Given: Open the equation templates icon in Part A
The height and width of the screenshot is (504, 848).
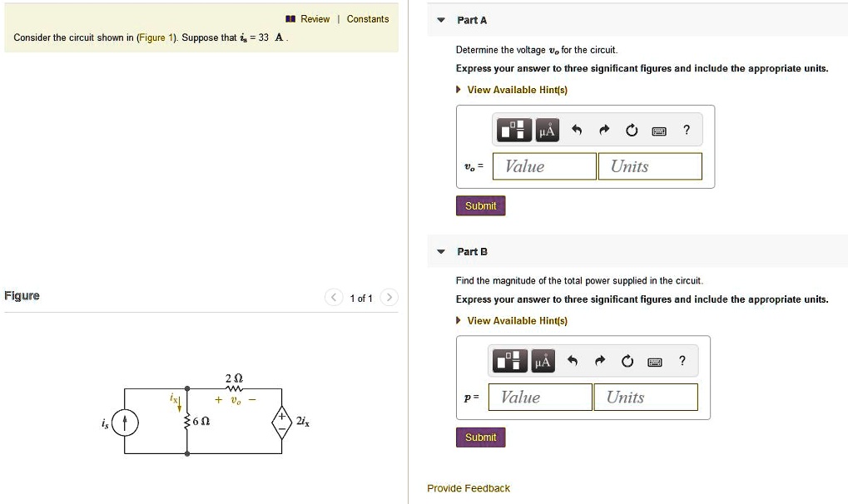Looking at the screenshot, I should coord(513,130).
